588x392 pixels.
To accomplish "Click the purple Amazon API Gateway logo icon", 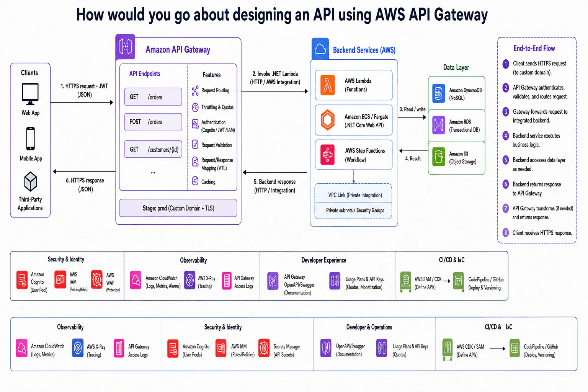I will click(x=125, y=47).
